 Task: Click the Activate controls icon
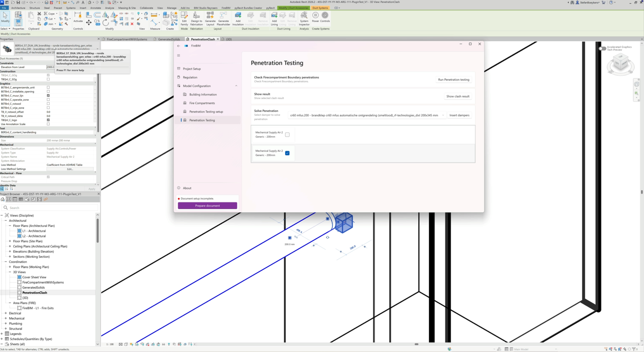coord(78,17)
